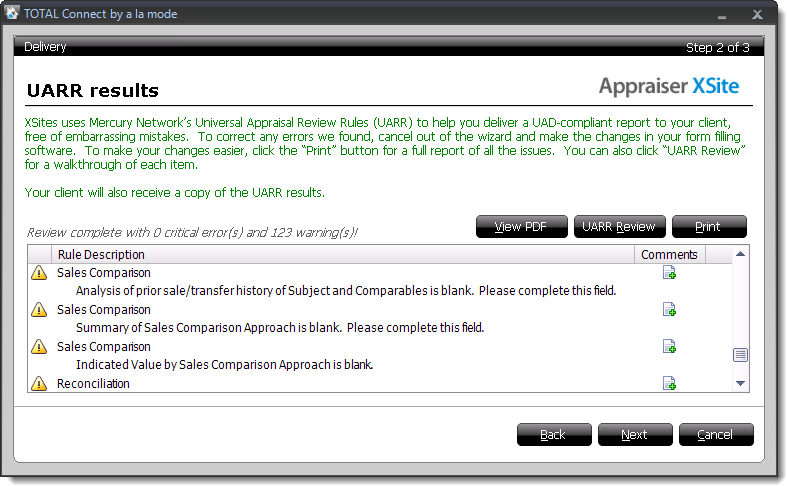Click warning icon beside first Sales Comparison row
The height and width of the screenshot is (486, 787).
coord(39,273)
